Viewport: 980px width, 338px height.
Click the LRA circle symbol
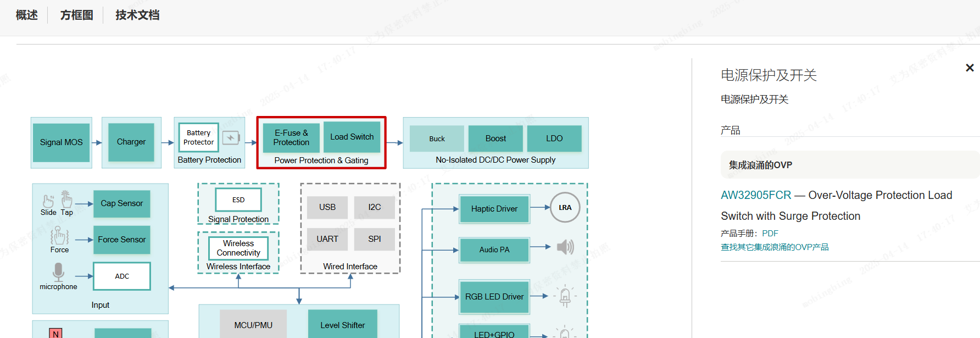[x=565, y=207]
